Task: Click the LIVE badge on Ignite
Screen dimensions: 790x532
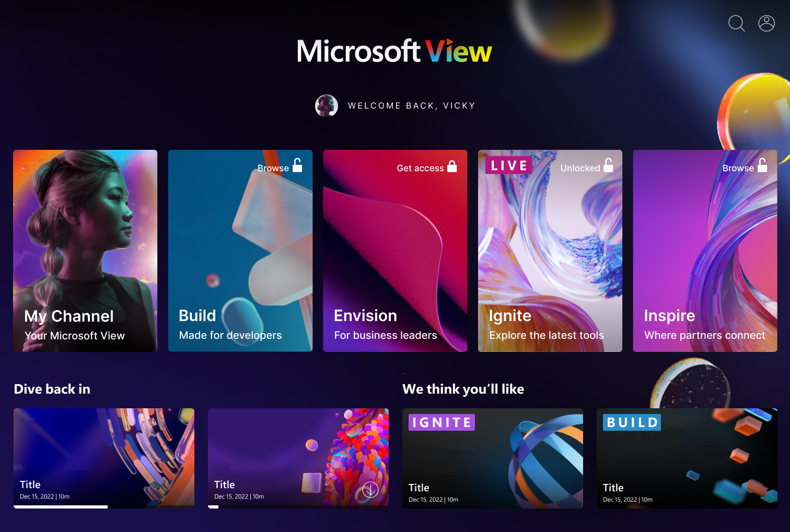Action: pyautogui.click(x=509, y=165)
